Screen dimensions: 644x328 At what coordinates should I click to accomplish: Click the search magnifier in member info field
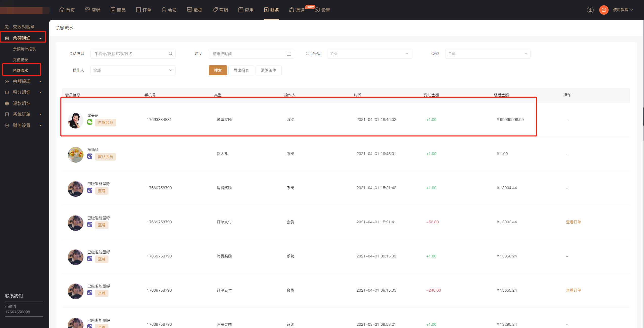pyautogui.click(x=170, y=54)
